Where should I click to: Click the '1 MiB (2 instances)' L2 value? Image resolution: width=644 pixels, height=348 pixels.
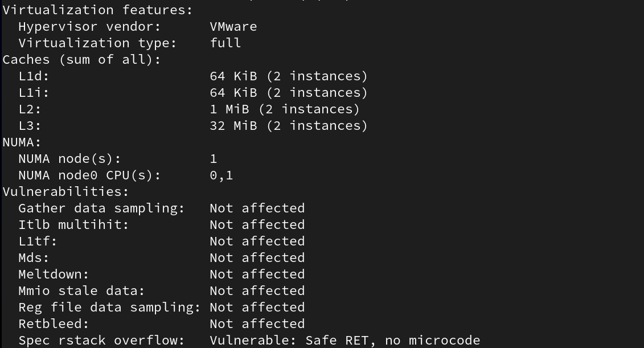coord(285,109)
